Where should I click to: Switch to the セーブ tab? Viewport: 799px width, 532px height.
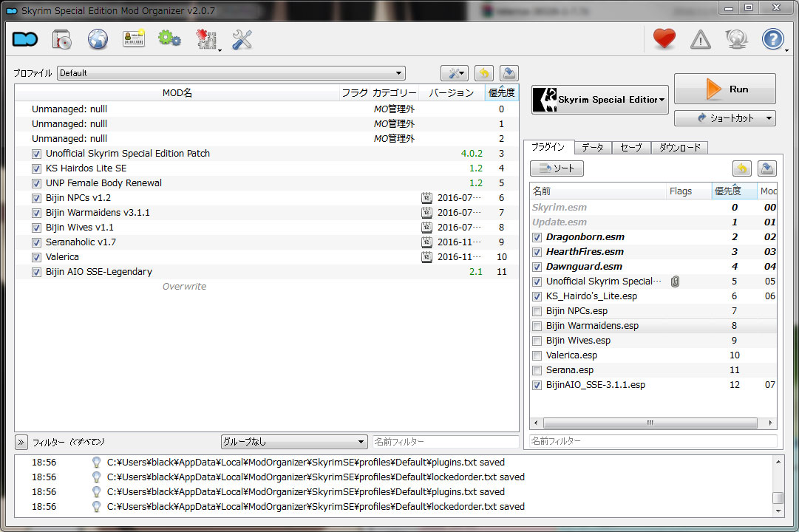[x=630, y=147]
